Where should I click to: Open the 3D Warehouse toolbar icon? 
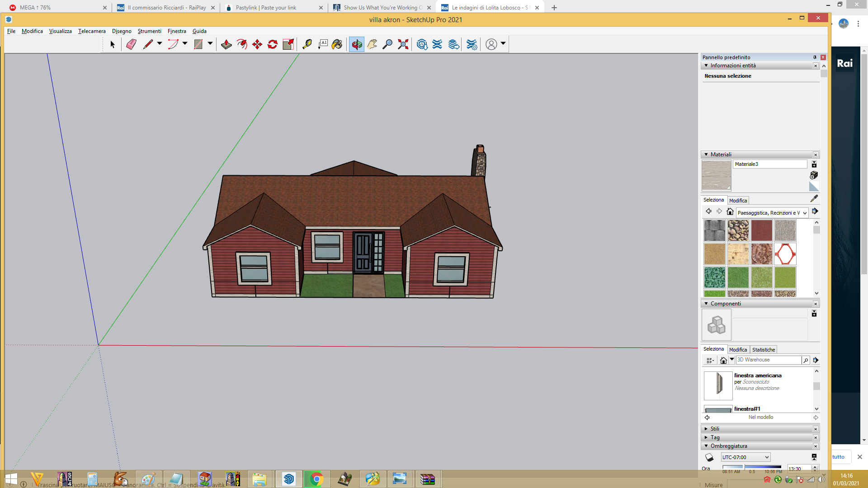tap(422, 44)
